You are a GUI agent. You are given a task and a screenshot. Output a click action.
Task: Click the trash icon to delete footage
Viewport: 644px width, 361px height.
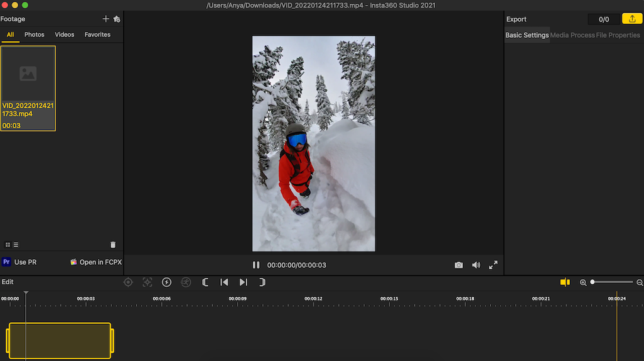coord(113,245)
